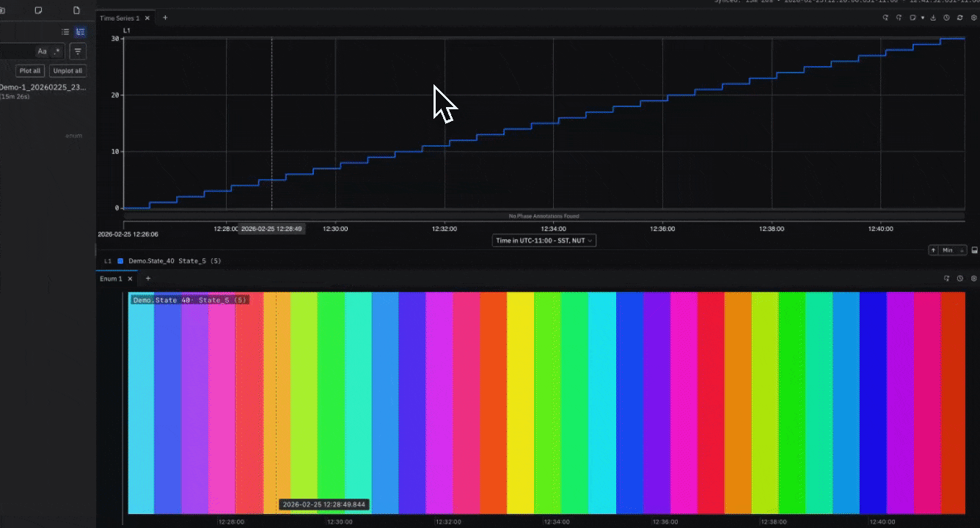Add a new tab next to Enum 1

coord(147,279)
